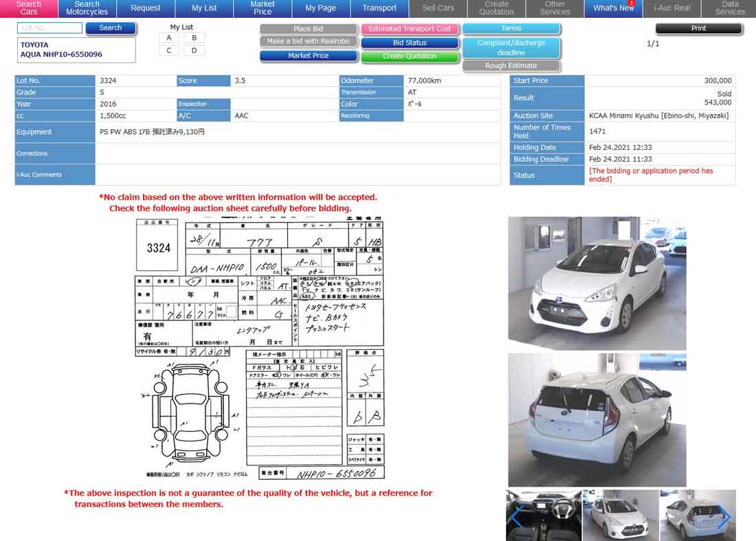Select odometer value 77,000km
The height and width of the screenshot is (541, 756).
coord(424,80)
